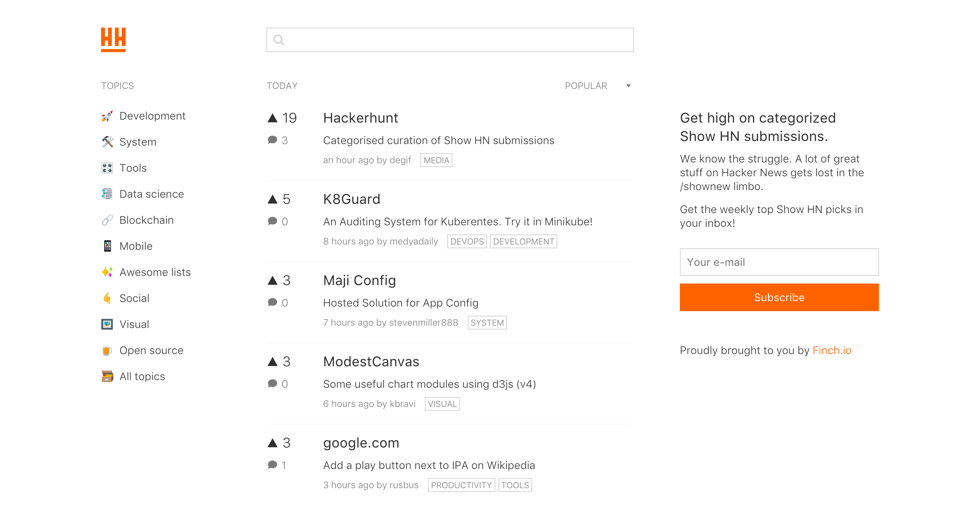The height and width of the screenshot is (505, 980).
Task: Click the Blockchain chain link icon
Action: click(107, 220)
